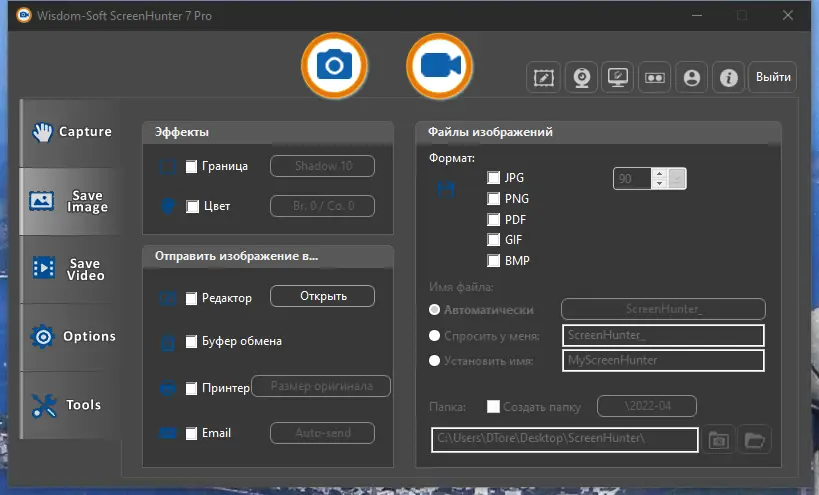Enable the Цвет color checkbox

point(192,206)
